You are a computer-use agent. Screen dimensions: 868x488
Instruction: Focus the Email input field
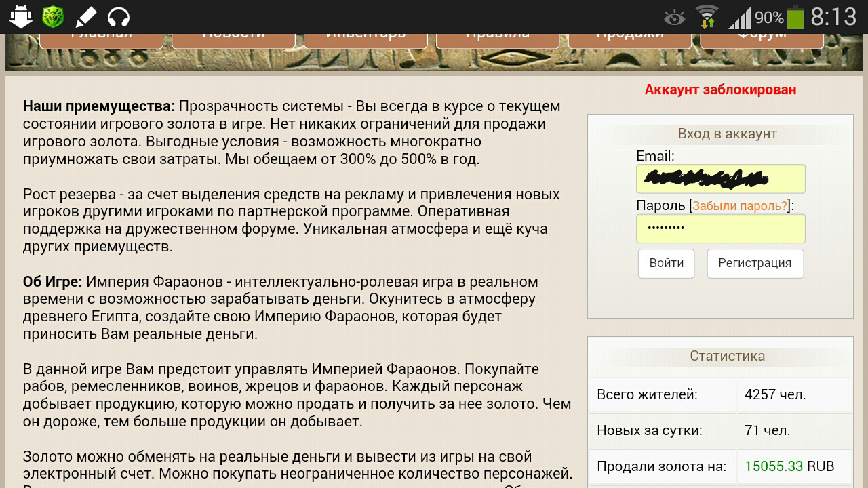[721, 179]
